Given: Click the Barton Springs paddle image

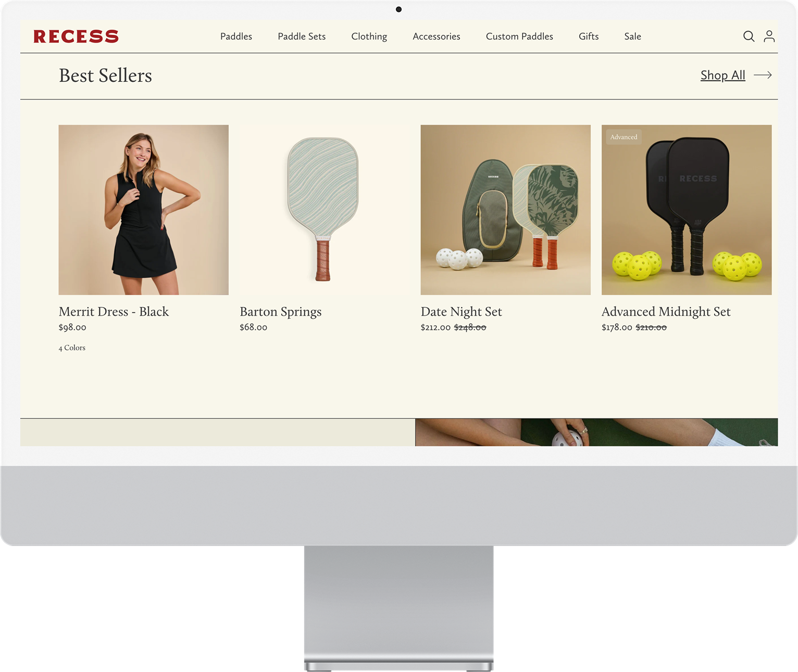Looking at the screenshot, I should point(324,209).
